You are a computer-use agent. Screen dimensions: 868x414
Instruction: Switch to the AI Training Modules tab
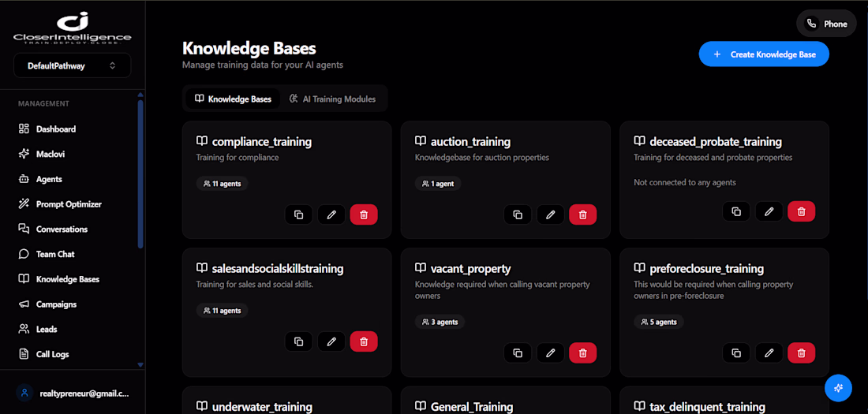click(x=333, y=99)
